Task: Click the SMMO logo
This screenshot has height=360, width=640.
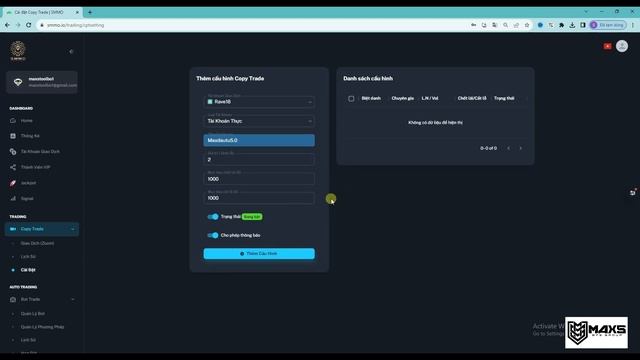Action: click(18, 51)
